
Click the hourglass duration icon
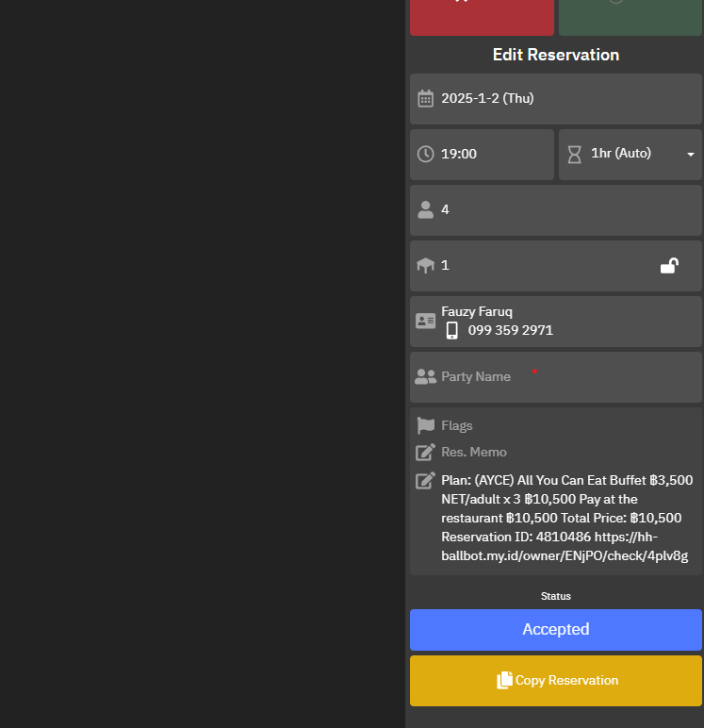click(x=574, y=154)
